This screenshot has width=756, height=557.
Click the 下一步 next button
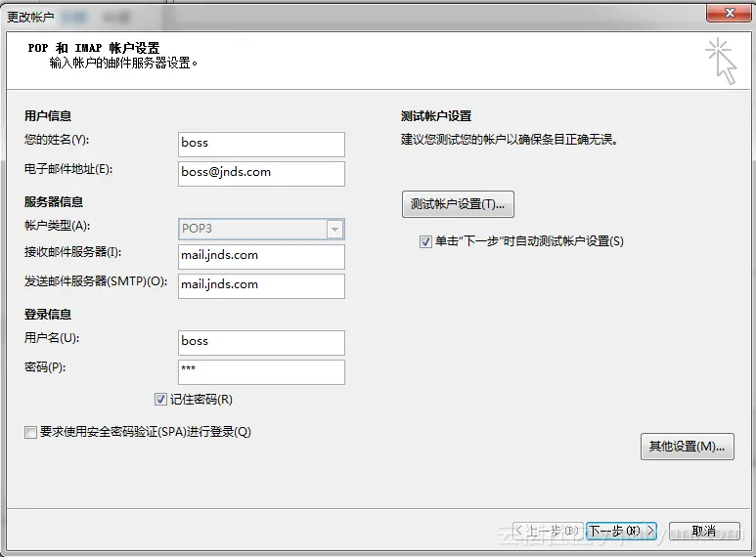pos(621,531)
